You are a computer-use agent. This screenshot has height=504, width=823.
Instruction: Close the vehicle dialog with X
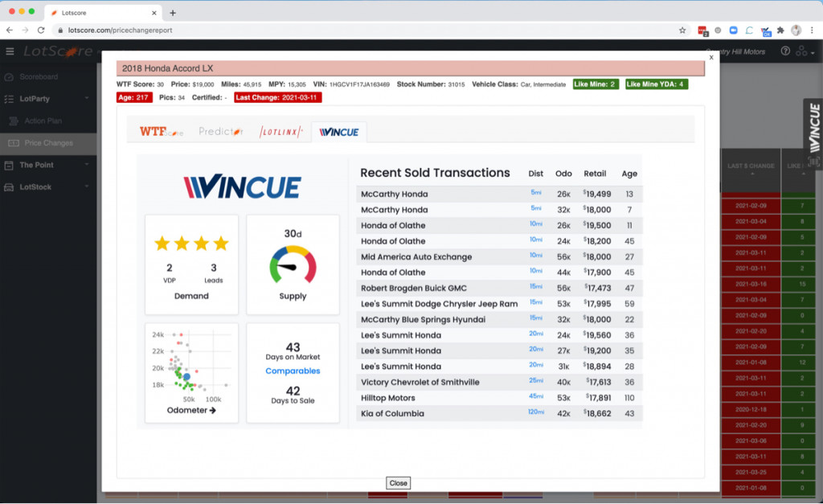(x=711, y=57)
